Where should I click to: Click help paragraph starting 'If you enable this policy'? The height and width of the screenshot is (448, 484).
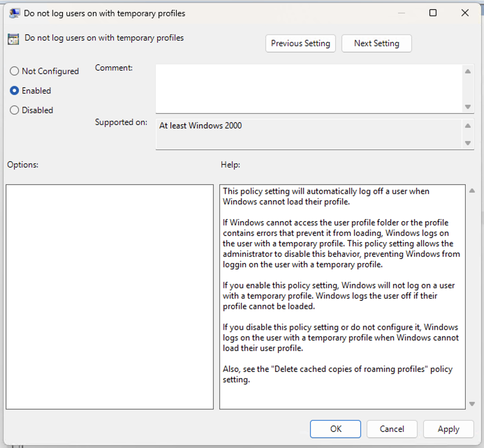coord(339,296)
